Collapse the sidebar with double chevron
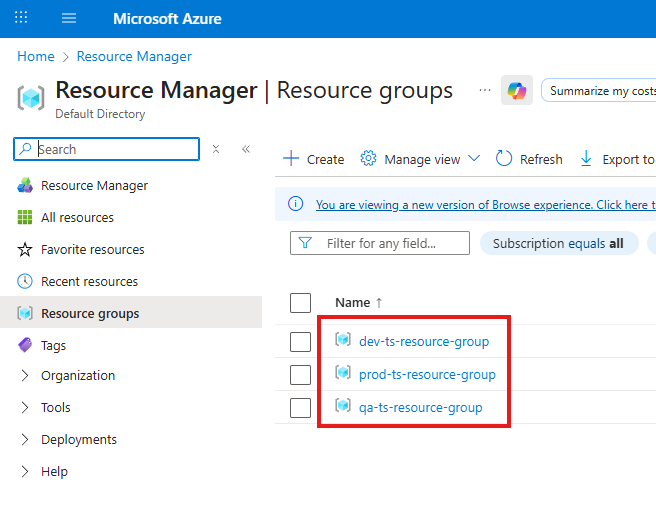Screen dimensions: 656x523 (x=246, y=149)
